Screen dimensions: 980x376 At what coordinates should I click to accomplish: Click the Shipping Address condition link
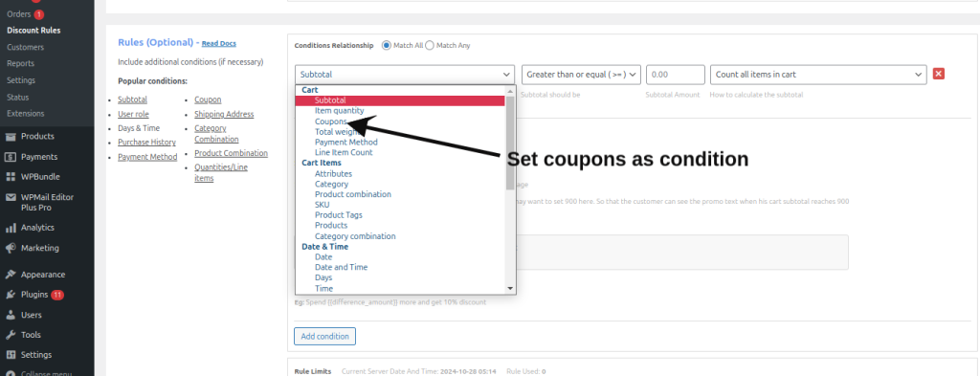(x=224, y=114)
